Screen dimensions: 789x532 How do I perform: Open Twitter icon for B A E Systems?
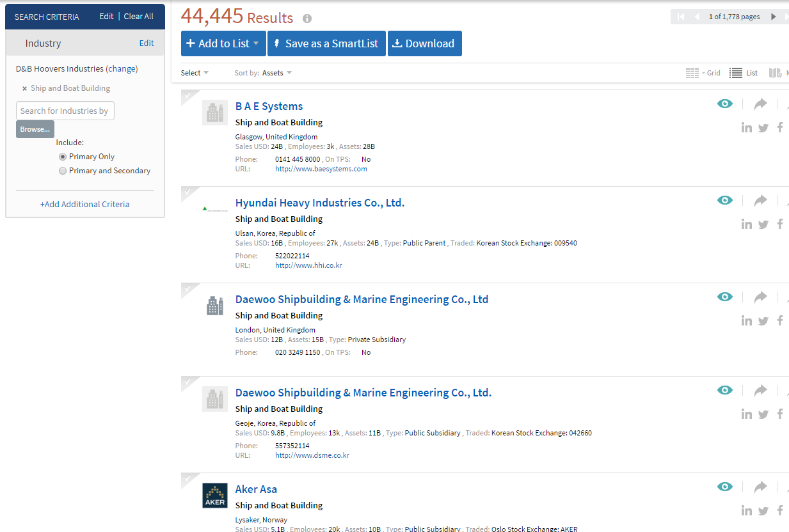point(763,128)
